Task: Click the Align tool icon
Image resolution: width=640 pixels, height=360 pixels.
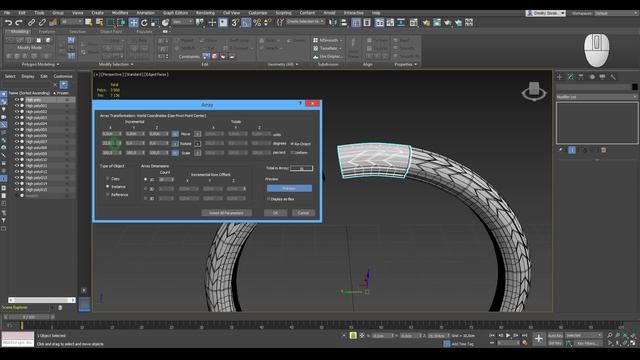Action: click(344, 23)
